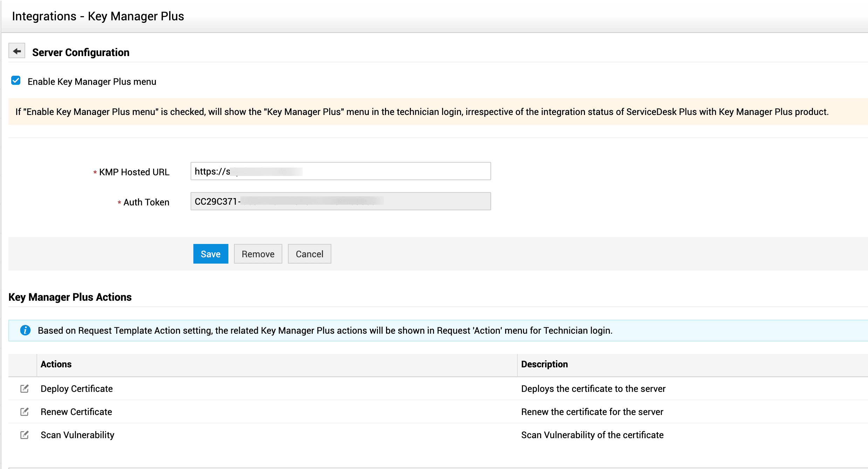Edit the Renew Certificate action
The image size is (868, 469).
click(24, 412)
